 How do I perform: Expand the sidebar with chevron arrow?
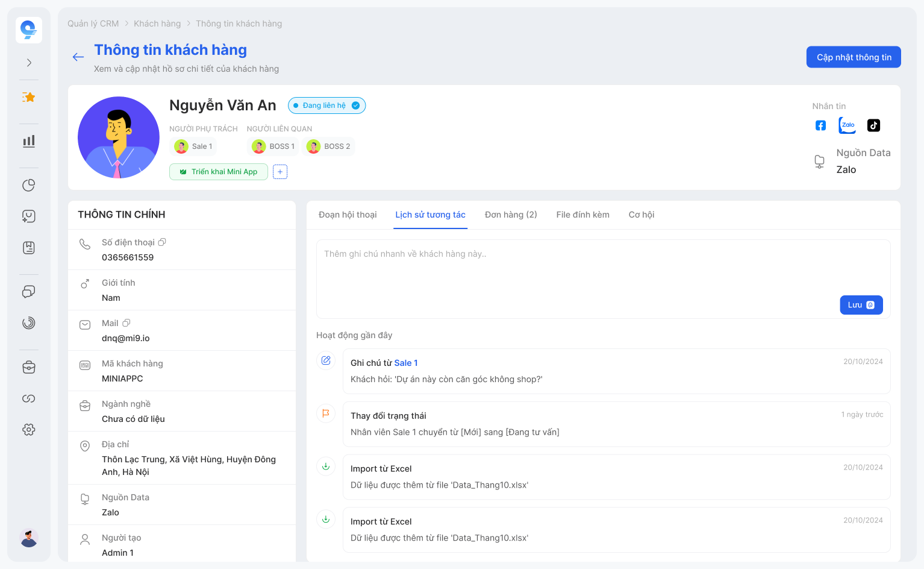tap(29, 63)
